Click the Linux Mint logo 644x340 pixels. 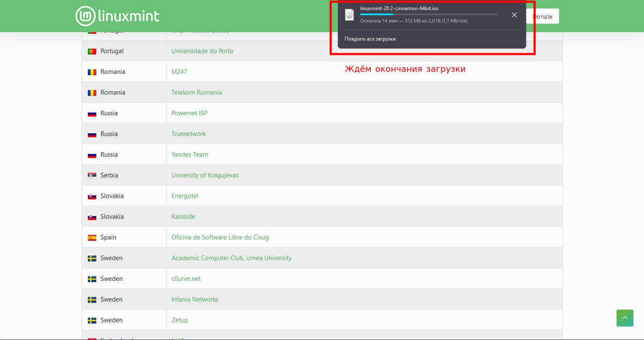pyautogui.click(x=117, y=16)
